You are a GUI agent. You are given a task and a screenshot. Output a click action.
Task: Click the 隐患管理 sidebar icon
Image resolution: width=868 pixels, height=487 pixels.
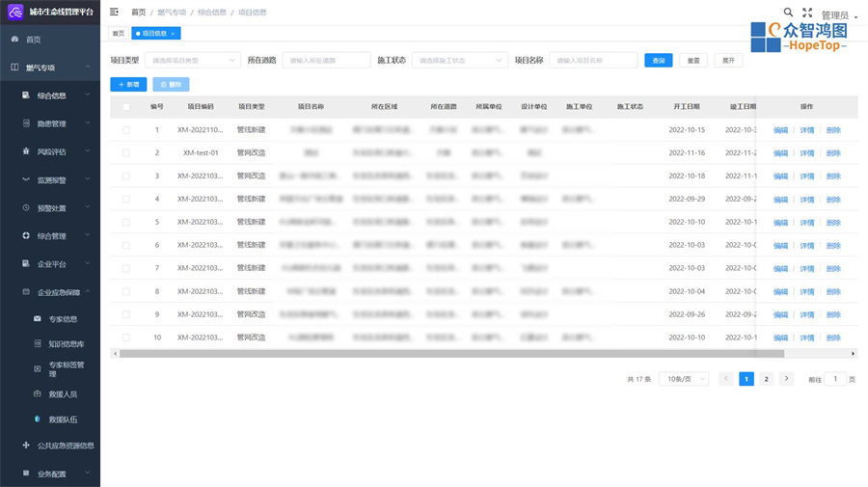(x=26, y=123)
